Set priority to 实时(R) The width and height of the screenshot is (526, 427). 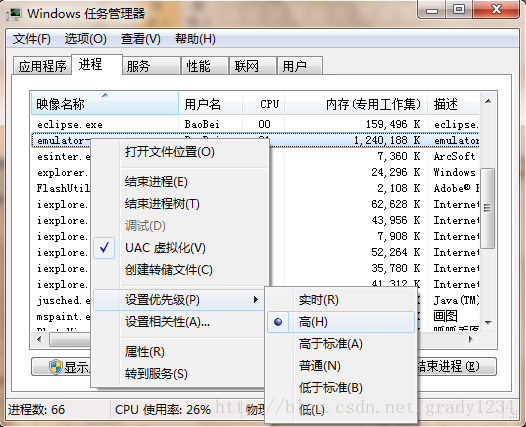click(x=341, y=300)
